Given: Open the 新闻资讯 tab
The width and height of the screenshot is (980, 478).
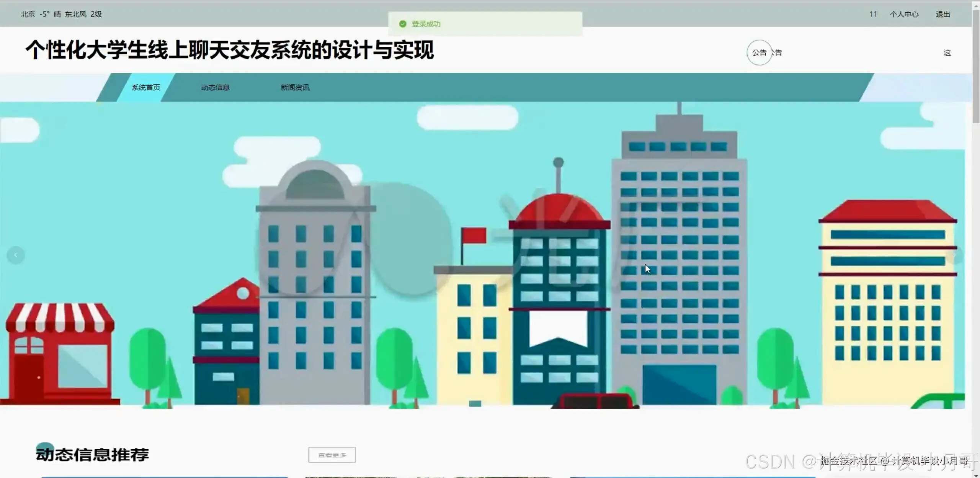Looking at the screenshot, I should [x=295, y=87].
